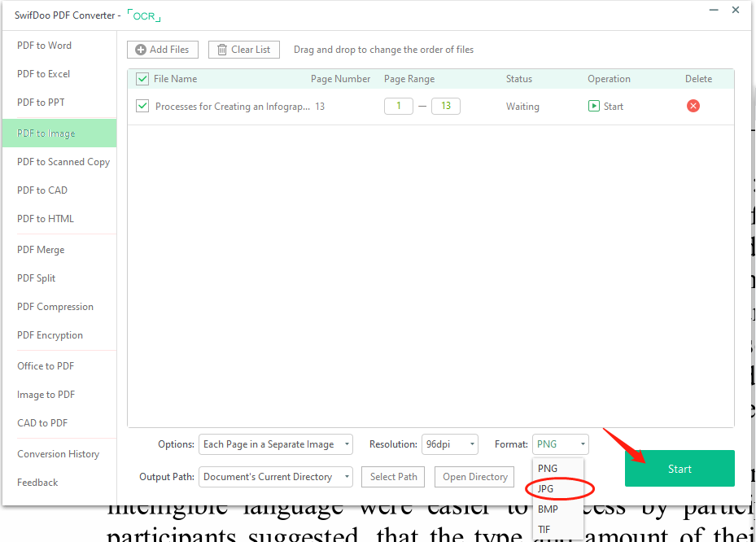This screenshot has height=542, width=756.
Task: Click the page range end field
Action: [446, 106]
